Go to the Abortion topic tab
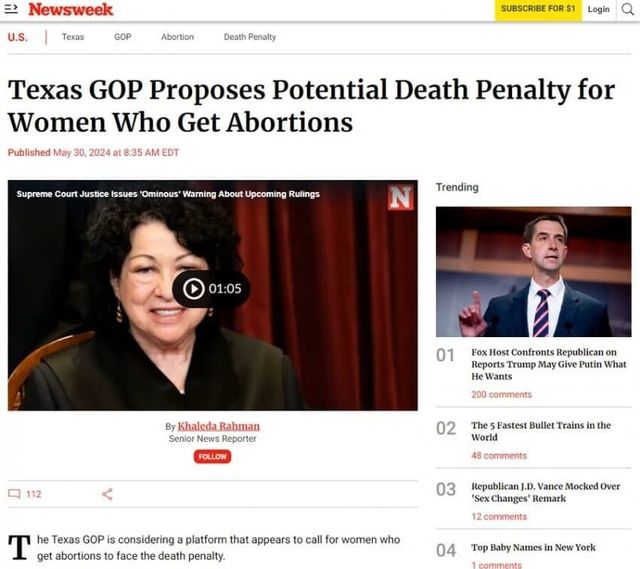 178,37
